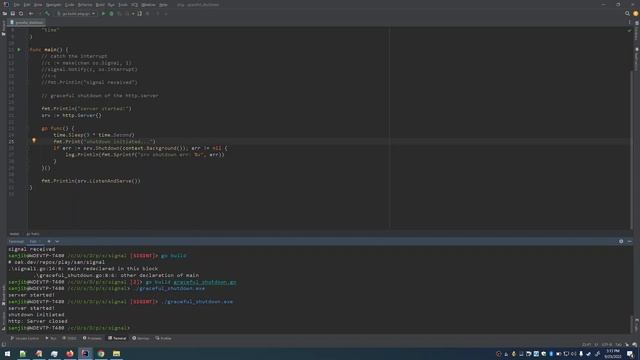This screenshot has width=640, height=360.
Task: Open the Navigate menu
Action: (x=53, y=5)
